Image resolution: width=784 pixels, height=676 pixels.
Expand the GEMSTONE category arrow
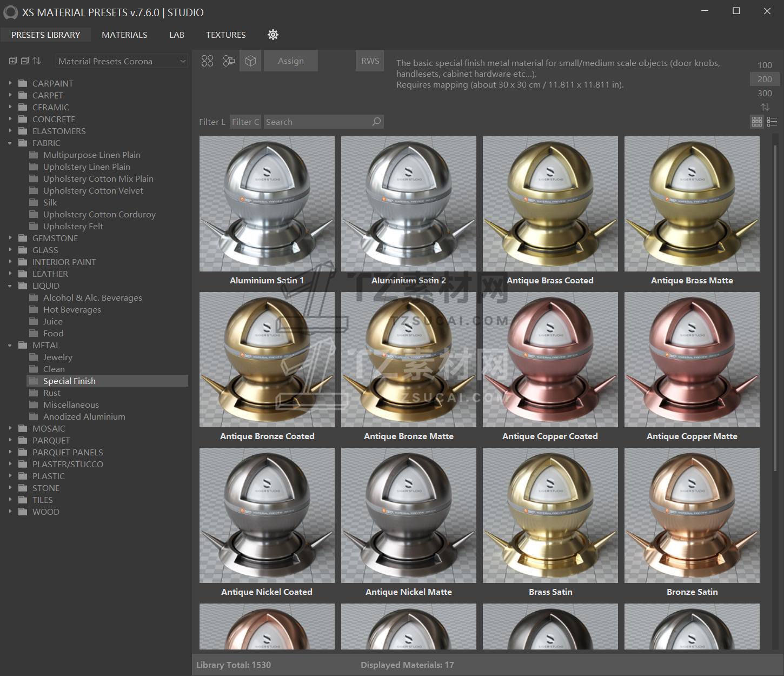[10, 238]
